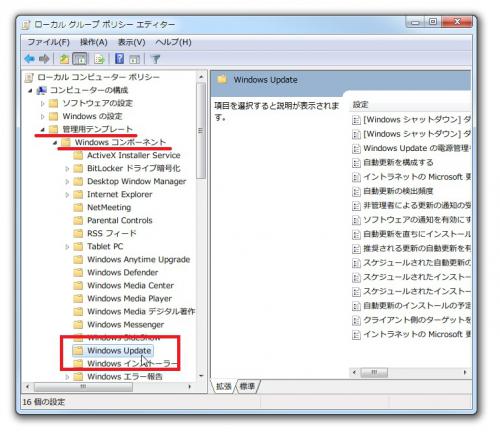
Task: Expand the Internet Explorer node
Action: (67, 195)
